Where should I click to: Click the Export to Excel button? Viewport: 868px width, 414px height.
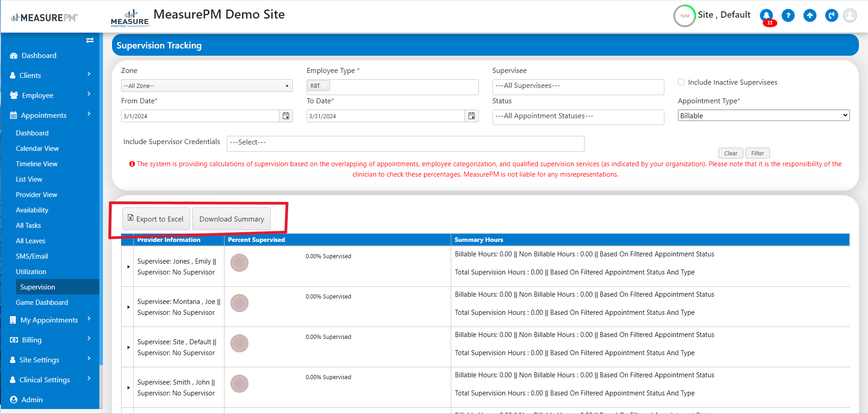156,219
